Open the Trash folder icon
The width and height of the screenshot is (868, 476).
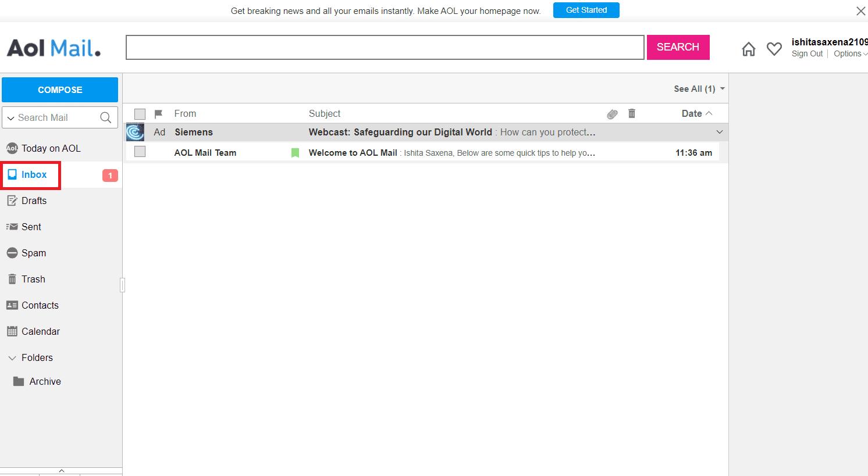click(x=12, y=278)
